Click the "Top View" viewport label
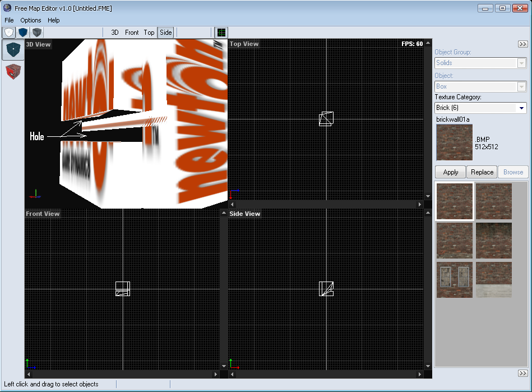The height and width of the screenshot is (392, 532). (x=244, y=44)
